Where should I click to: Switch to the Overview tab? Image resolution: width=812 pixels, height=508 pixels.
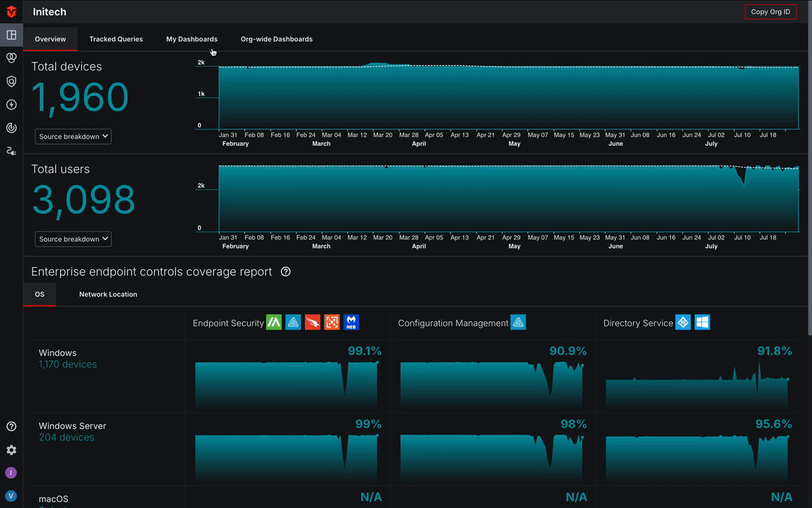pyautogui.click(x=50, y=39)
